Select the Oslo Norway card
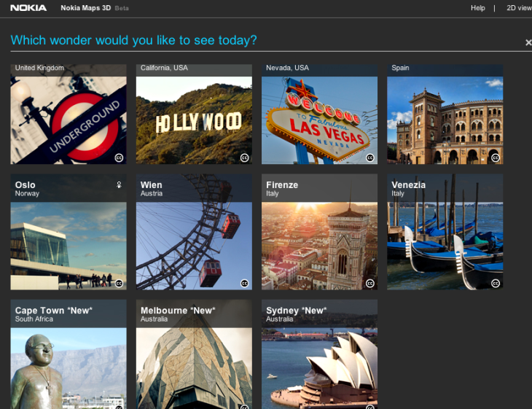Viewport: 532px width, 409px height. click(x=69, y=232)
